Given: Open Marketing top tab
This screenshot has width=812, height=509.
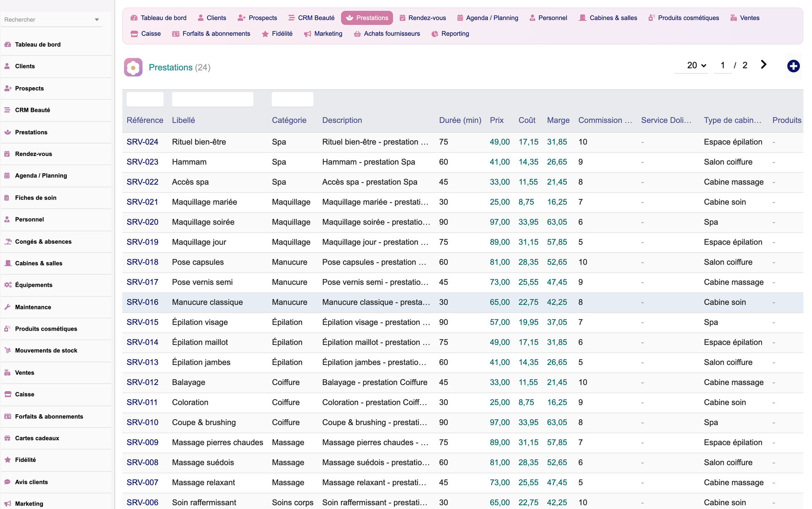Looking at the screenshot, I should tap(323, 34).
